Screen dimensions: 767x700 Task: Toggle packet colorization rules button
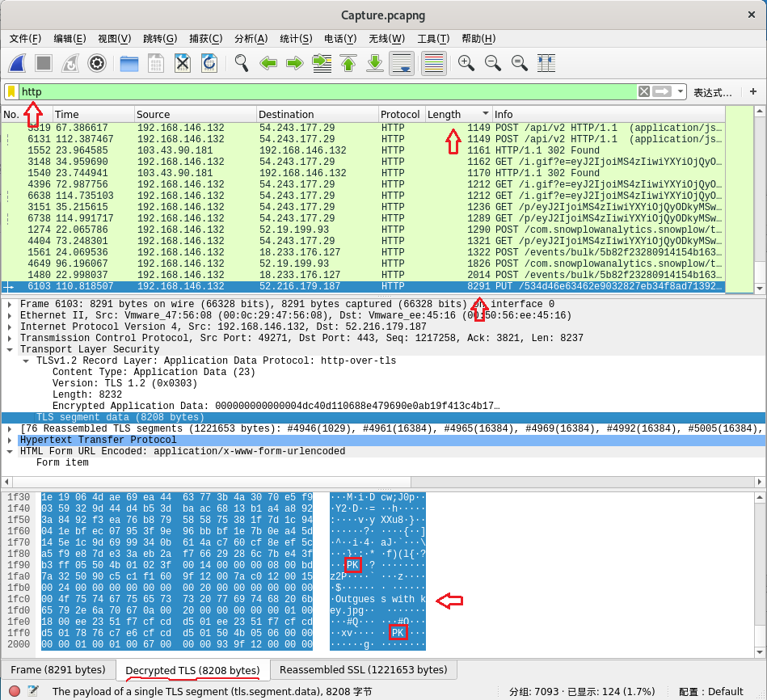pos(434,63)
